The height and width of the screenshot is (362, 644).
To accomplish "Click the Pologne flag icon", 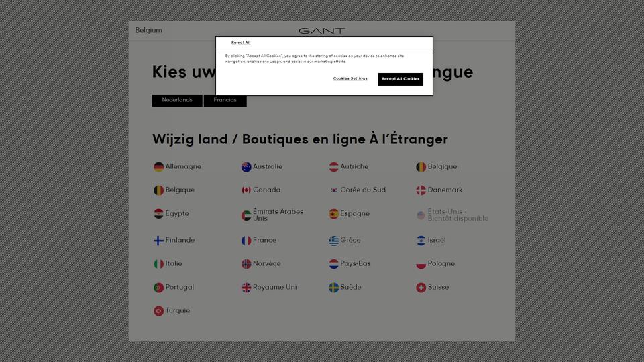I will [x=421, y=264].
